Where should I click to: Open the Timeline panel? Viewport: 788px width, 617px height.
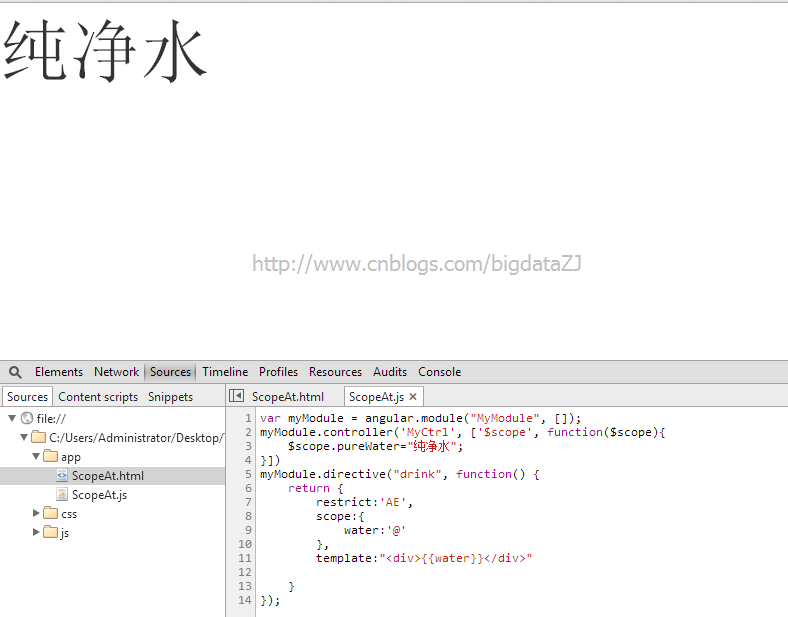click(x=225, y=372)
